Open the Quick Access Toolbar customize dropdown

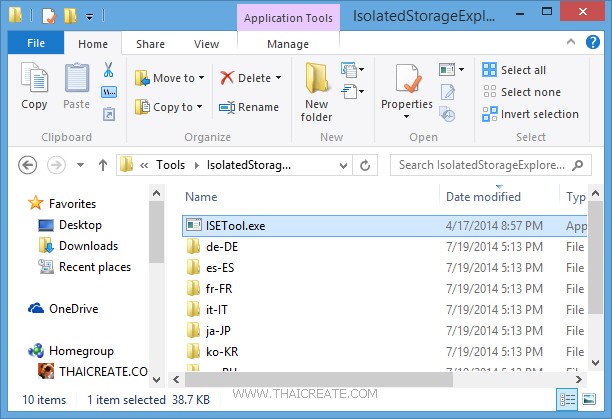click(x=89, y=17)
